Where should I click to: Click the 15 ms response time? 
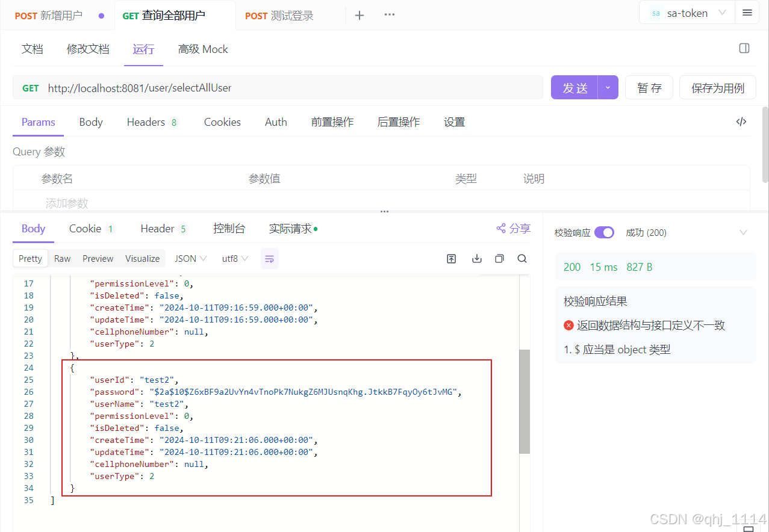click(x=603, y=267)
